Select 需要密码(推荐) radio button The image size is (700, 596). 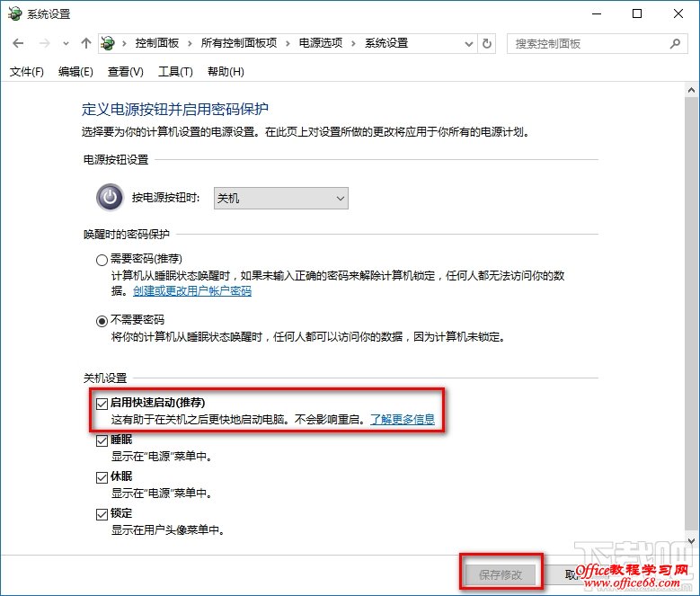pyautogui.click(x=102, y=260)
